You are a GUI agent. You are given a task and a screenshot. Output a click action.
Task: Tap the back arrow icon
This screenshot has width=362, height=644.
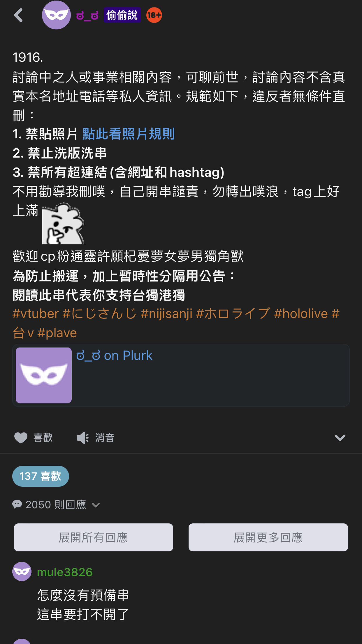click(x=18, y=15)
